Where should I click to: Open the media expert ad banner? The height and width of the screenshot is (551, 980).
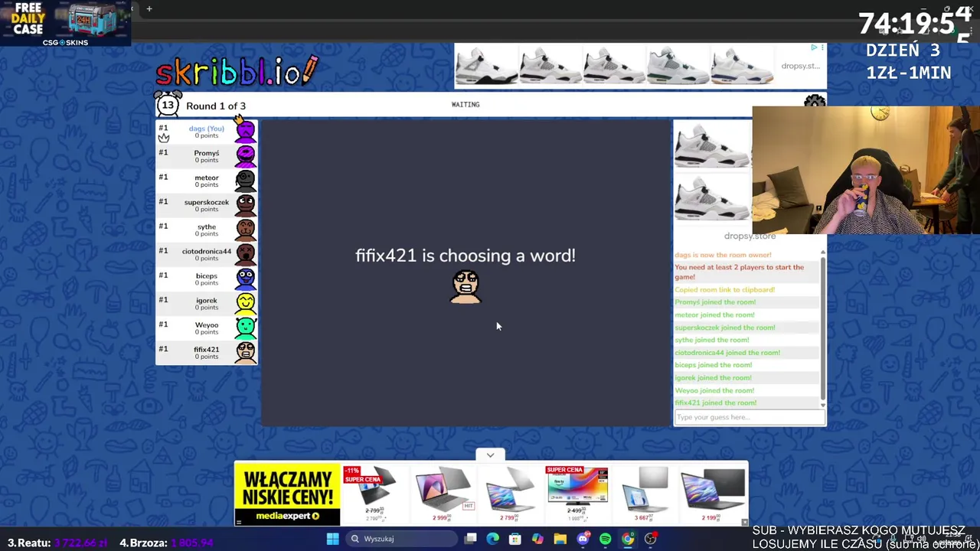(287, 494)
